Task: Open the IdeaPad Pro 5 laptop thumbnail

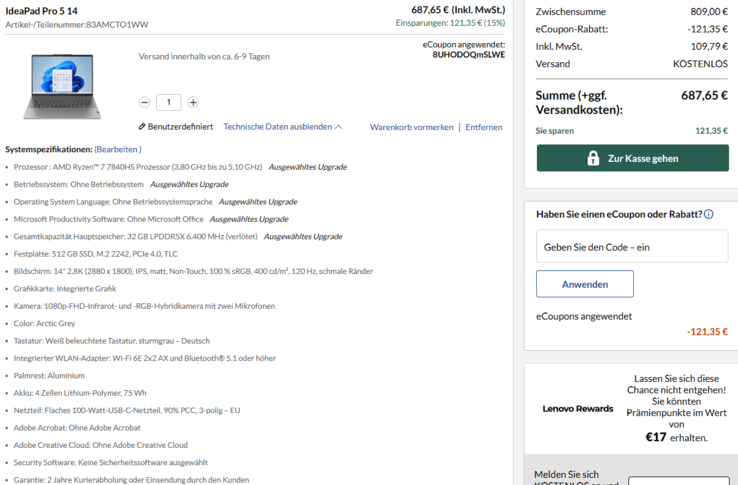Action: point(62,86)
